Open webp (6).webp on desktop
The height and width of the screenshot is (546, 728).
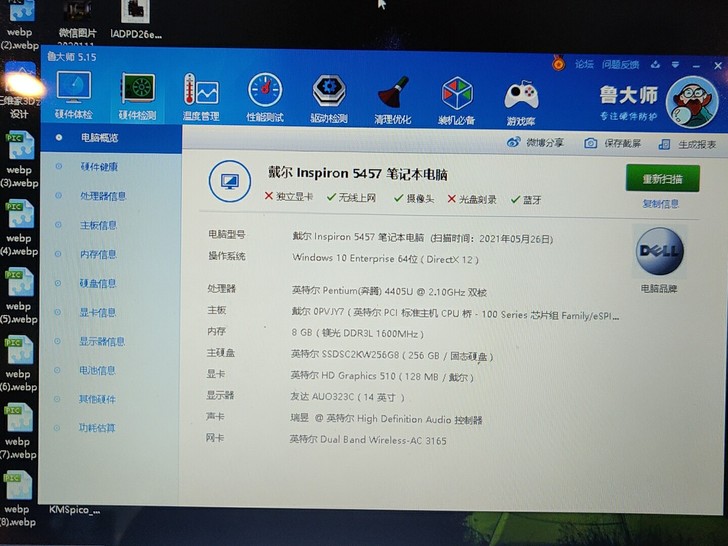(19, 364)
